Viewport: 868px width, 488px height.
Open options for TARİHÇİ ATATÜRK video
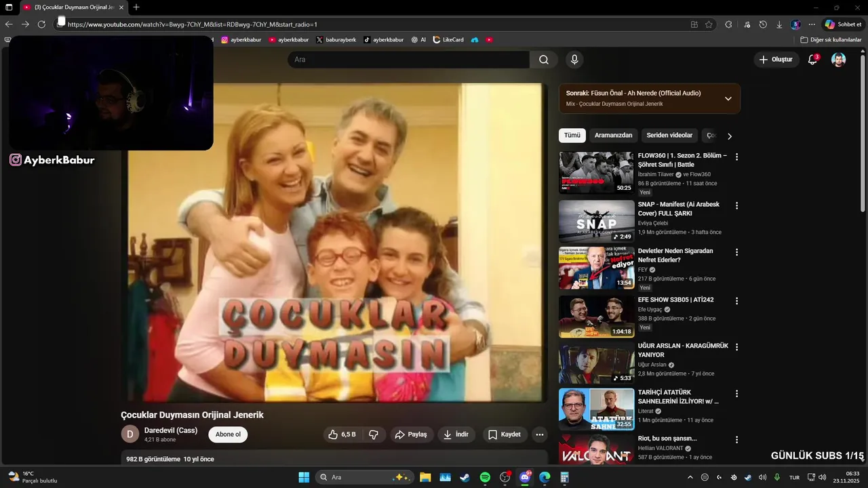pos(736,393)
